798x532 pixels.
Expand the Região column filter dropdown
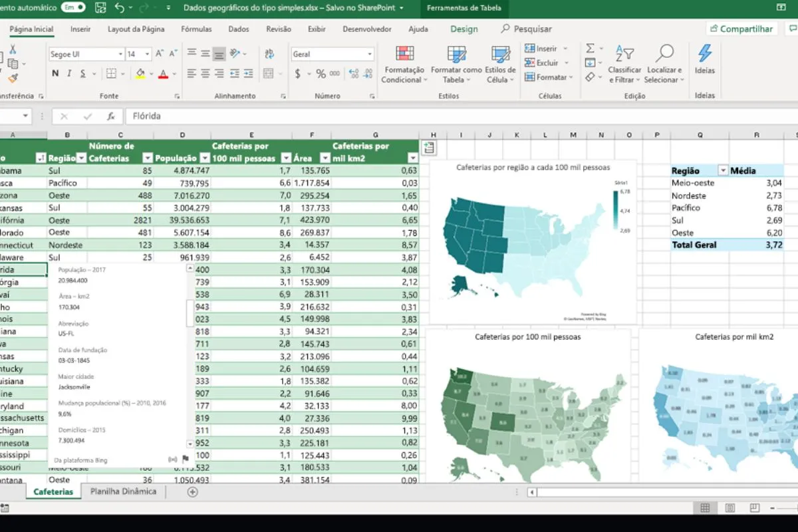pyautogui.click(x=81, y=158)
